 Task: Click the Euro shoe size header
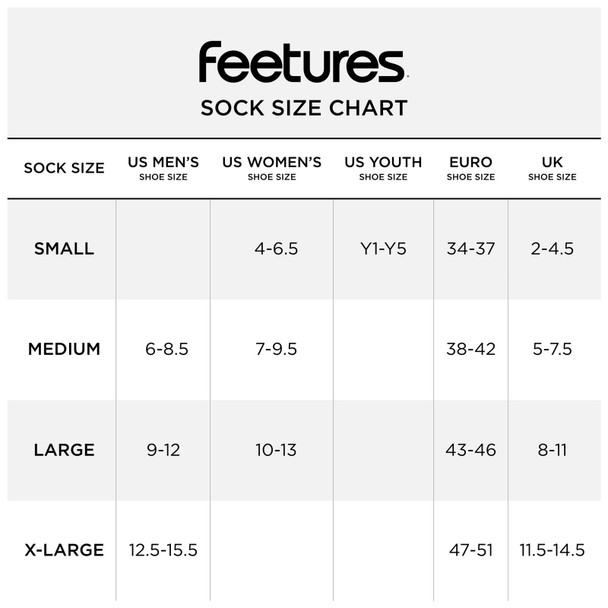point(470,168)
